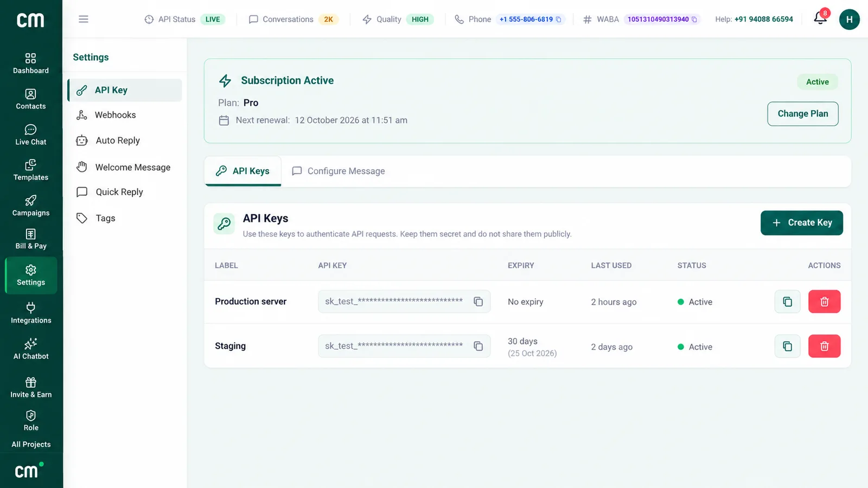Open Welcome Message settings
The image size is (868, 488).
click(125, 167)
